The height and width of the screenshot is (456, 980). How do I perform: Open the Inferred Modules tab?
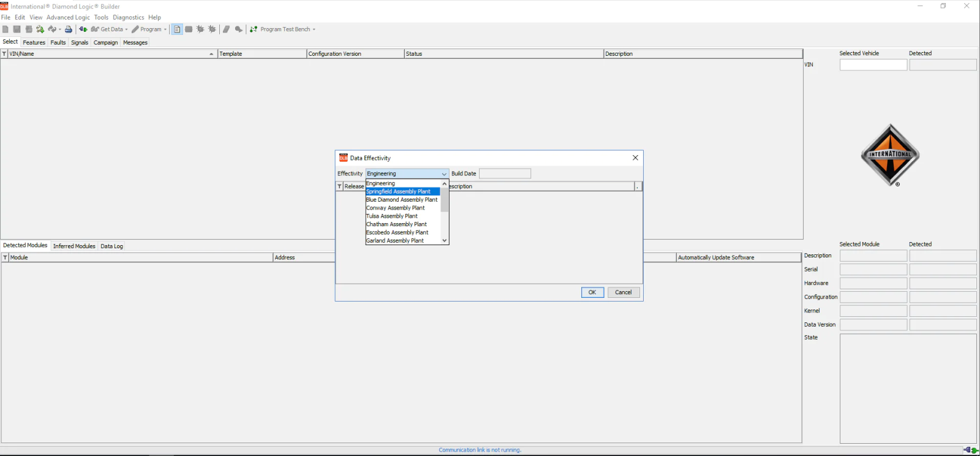pos(74,246)
